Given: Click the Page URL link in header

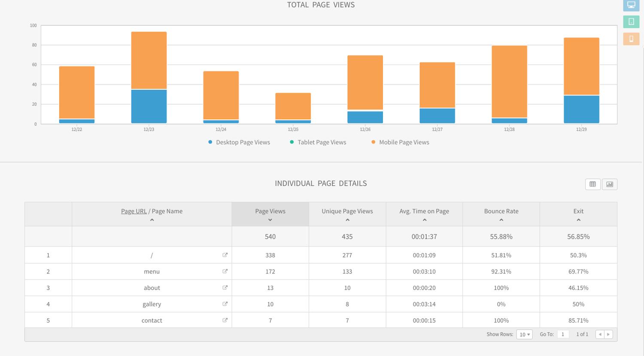Looking at the screenshot, I should [134, 211].
